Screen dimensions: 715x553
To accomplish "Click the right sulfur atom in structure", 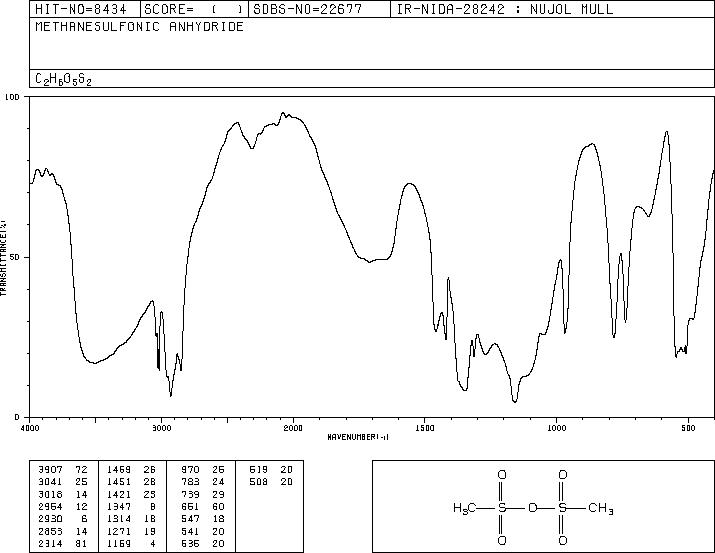I will click(563, 507).
